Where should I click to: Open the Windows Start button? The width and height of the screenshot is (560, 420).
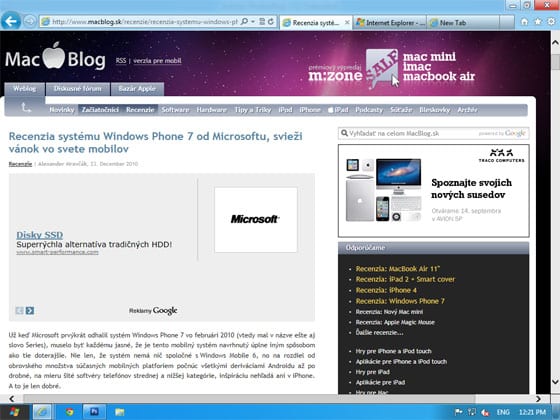(x=14, y=412)
